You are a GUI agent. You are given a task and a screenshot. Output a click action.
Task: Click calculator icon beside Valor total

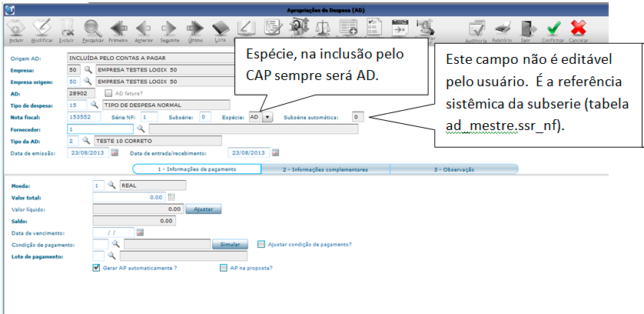click(171, 197)
